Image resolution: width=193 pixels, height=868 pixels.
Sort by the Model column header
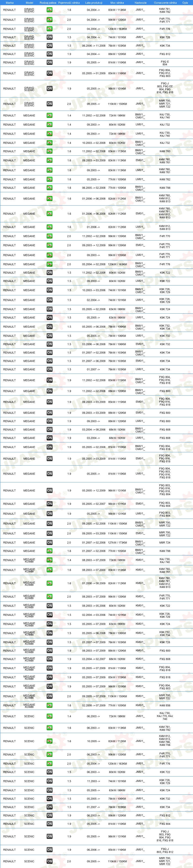point(29,3)
